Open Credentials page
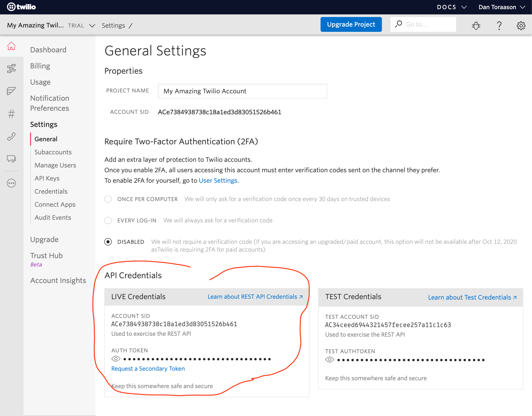This screenshot has height=416, width=532. 51,191
